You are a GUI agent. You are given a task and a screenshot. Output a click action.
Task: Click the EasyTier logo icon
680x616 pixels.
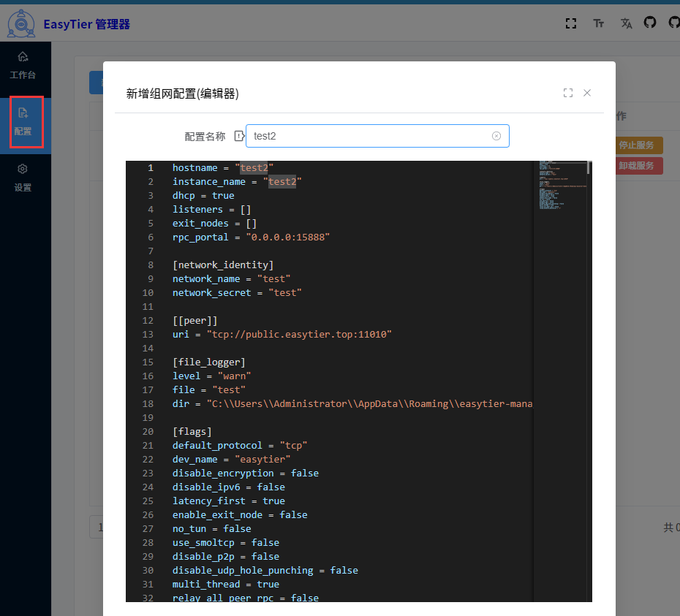click(21, 23)
